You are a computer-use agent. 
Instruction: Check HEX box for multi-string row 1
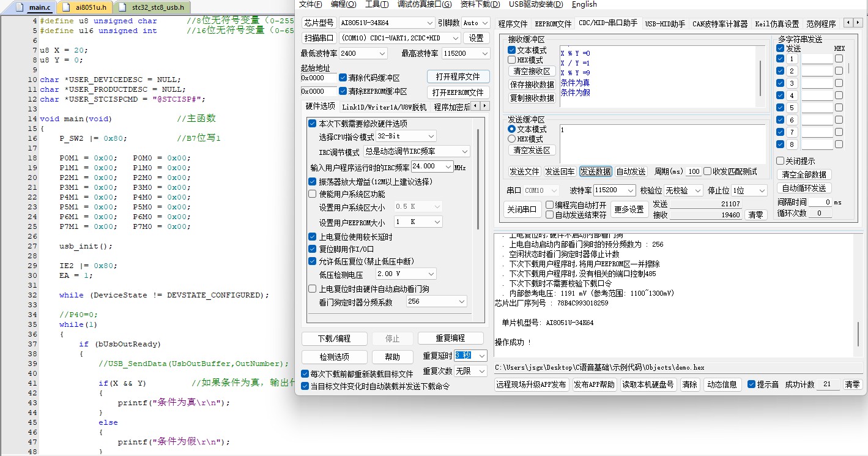click(x=839, y=59)
